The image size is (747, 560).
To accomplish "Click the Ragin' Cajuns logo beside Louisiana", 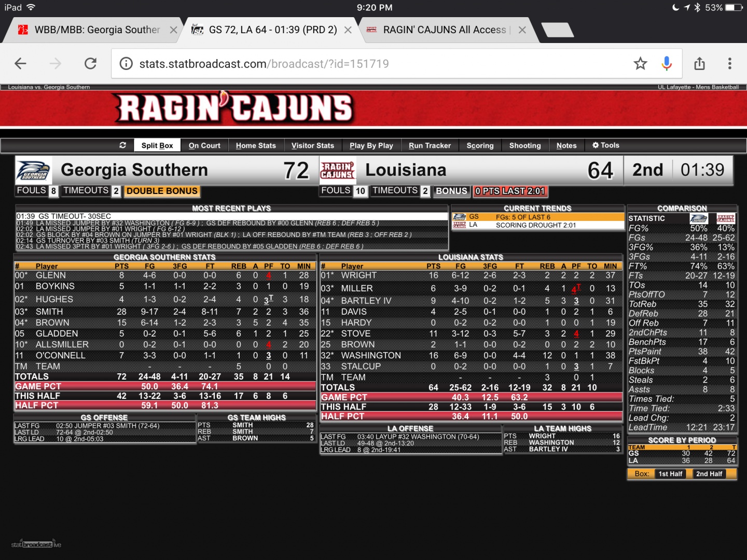I will tap(338, 171).
